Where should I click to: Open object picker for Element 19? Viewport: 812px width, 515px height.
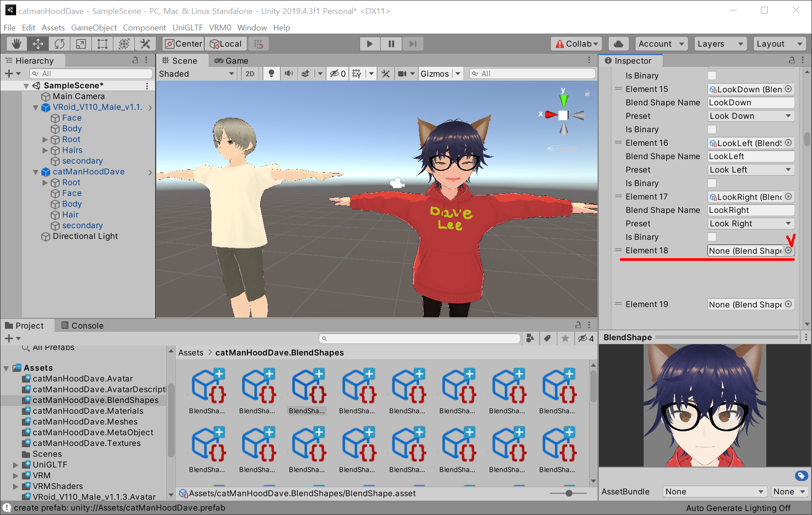point(788,304)
